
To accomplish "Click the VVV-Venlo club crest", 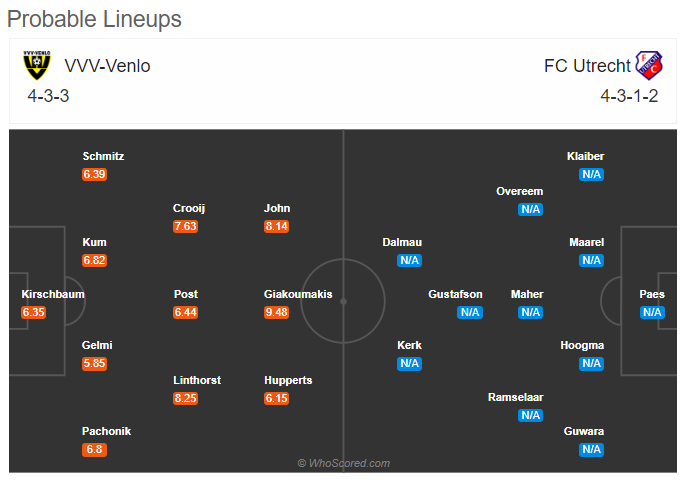I will [37, 65].
